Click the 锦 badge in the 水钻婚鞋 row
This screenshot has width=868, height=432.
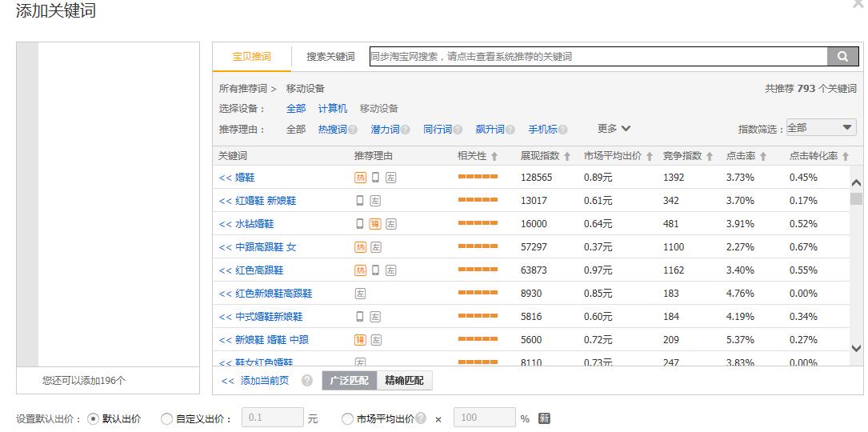(x=375, y=224)
